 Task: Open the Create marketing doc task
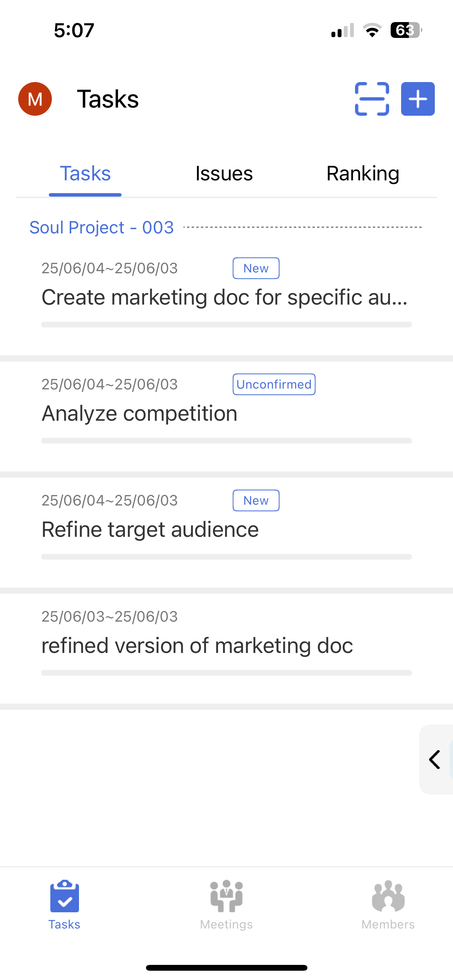pos(225,297)
